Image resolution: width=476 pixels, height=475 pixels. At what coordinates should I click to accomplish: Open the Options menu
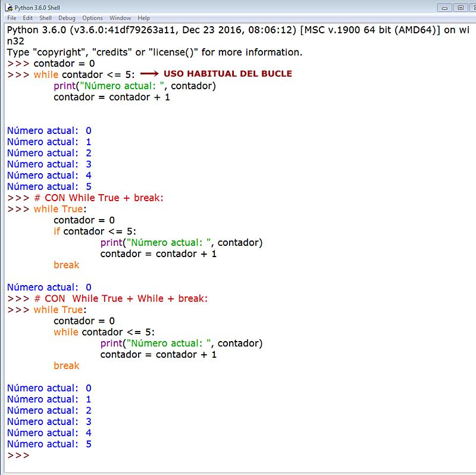point(92,18)
